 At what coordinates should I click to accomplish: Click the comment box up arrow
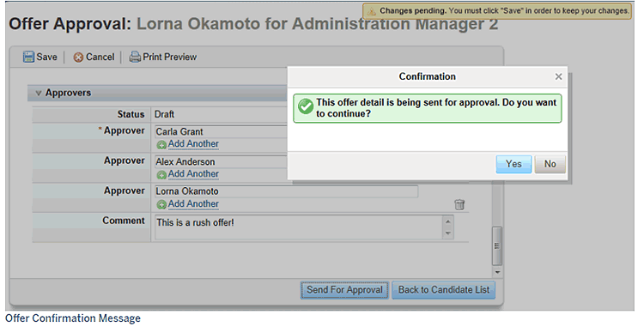click(447, 221)
